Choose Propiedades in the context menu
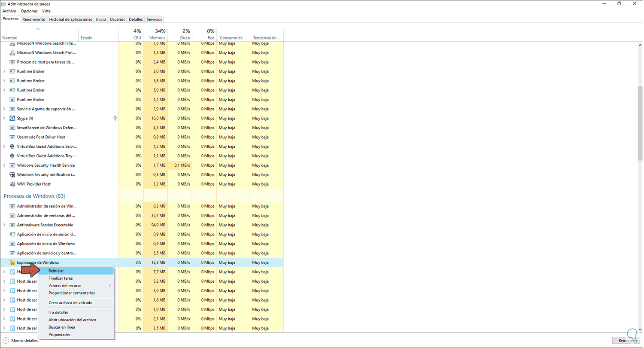 tap(76, 335)
